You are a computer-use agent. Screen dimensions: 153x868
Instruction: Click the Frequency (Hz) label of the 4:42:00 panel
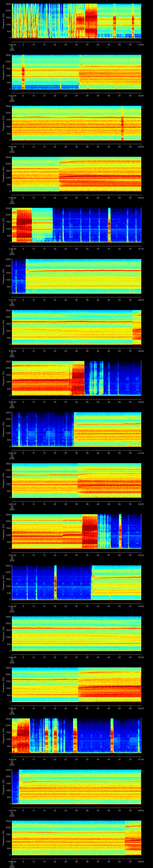point(3,21)
